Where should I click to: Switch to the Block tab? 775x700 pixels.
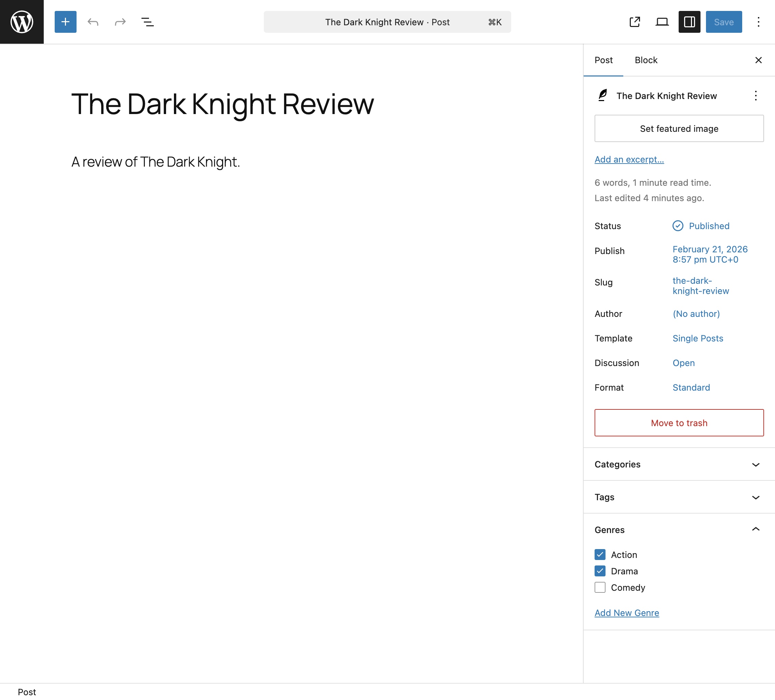point(646,60)
